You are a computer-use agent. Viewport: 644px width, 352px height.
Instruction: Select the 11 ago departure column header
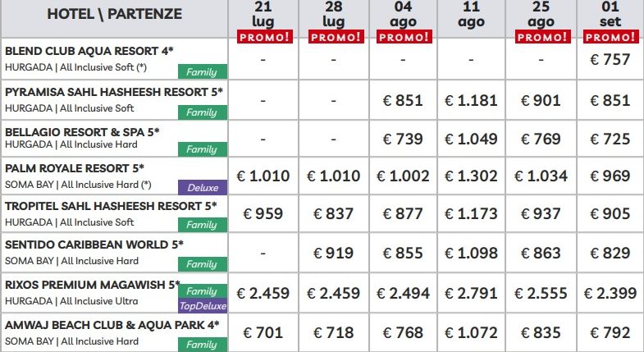pyautogui.click(x=471, y=14)
